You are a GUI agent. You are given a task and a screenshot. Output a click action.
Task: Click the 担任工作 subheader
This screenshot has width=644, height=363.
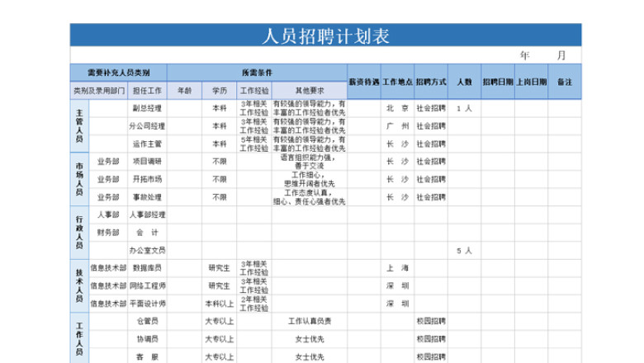pyautogui.click(x=147, y=91)
